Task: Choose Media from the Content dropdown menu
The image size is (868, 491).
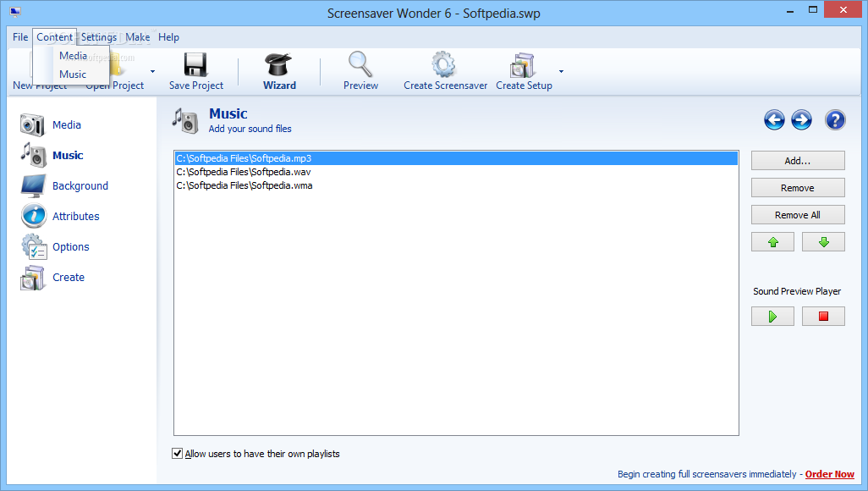Action: point(73,55)
